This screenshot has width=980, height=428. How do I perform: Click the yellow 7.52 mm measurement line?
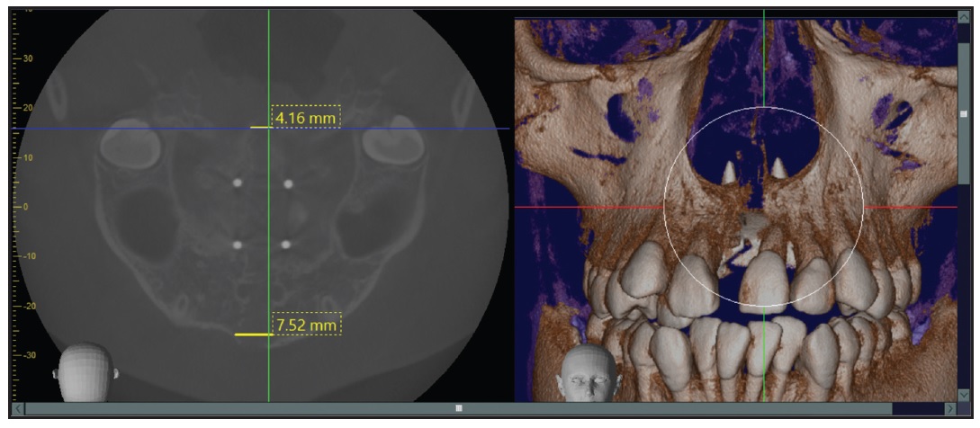254,334
